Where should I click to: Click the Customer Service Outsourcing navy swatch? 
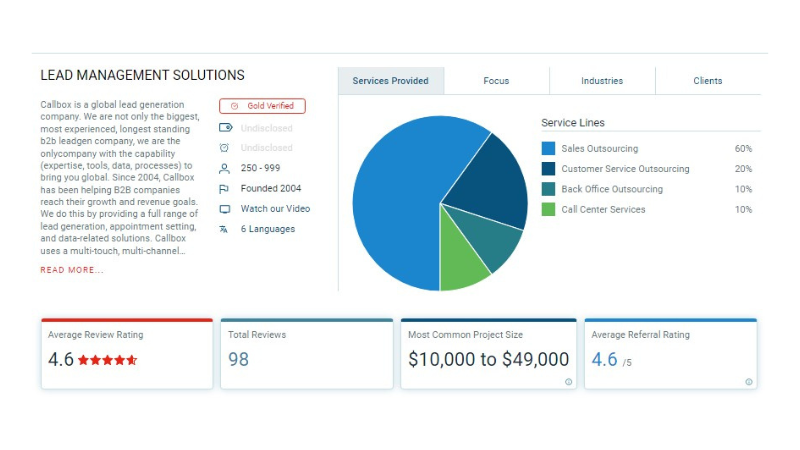point(548,169)
